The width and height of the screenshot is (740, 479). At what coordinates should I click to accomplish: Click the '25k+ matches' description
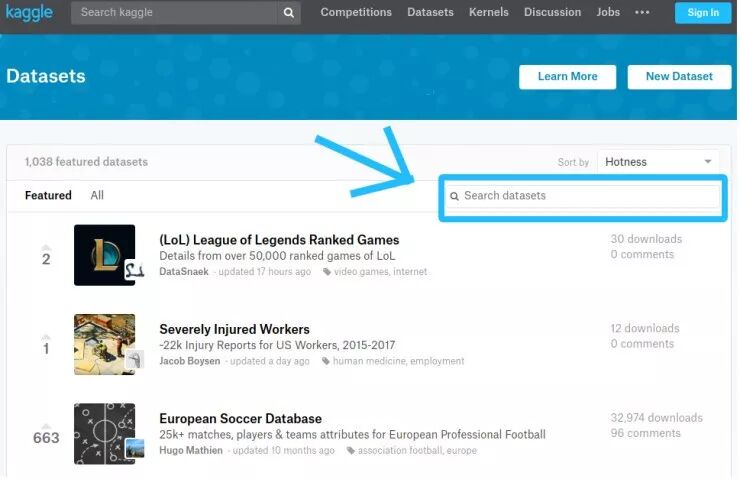tap(352, 434)
